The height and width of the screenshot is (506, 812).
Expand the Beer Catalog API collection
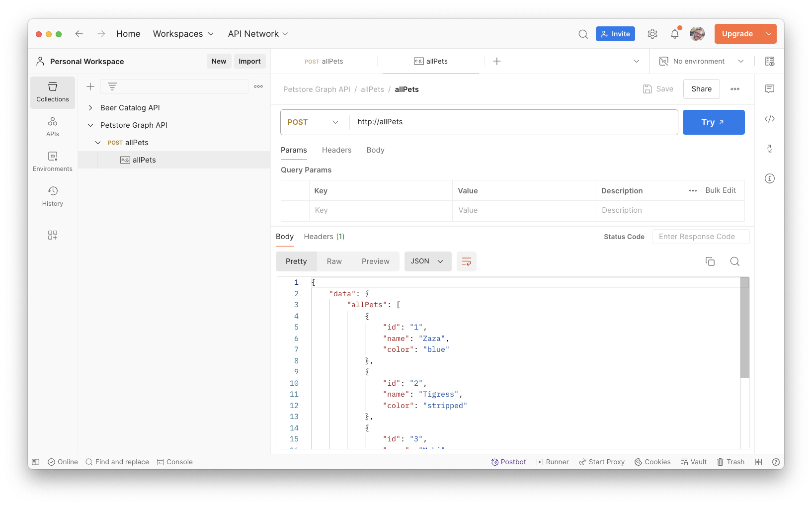pyautogui.click(x=90, y=108)
